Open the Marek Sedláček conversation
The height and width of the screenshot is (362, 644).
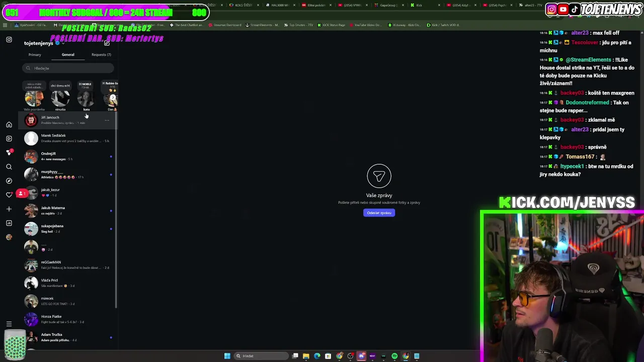tap(68, 138)
